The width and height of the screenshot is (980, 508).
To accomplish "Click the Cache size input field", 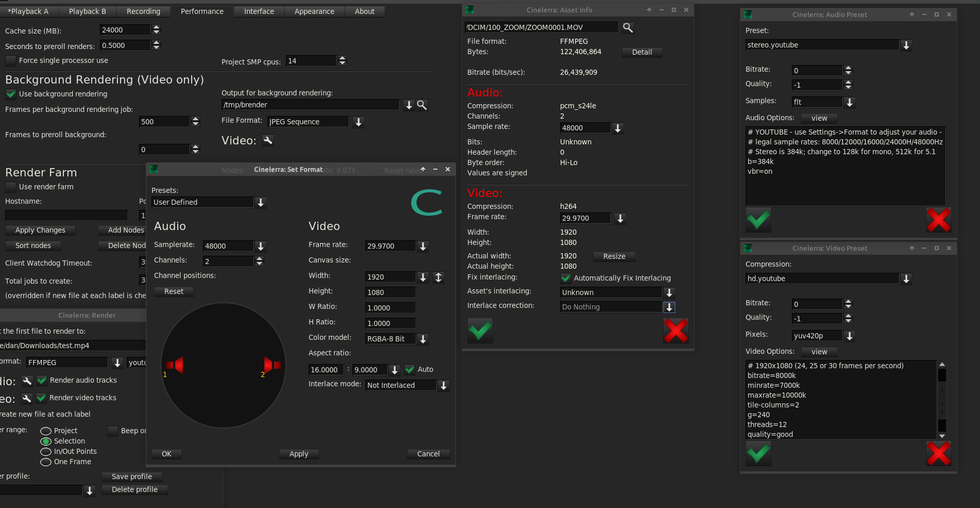I will click(x=125, y=30).
